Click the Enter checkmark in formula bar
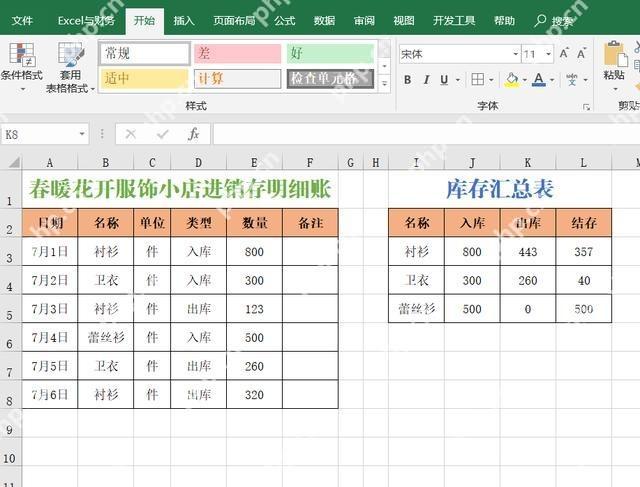The height and width of the screenshot is (487, 640). coord(162,134)
